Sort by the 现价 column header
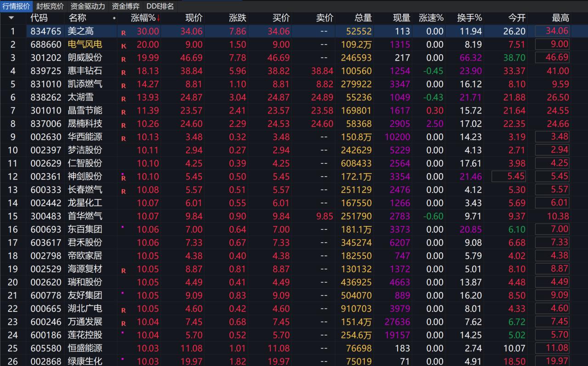This screenshot has height=366, width=588. pyautogui.click(x=193, y=18)
